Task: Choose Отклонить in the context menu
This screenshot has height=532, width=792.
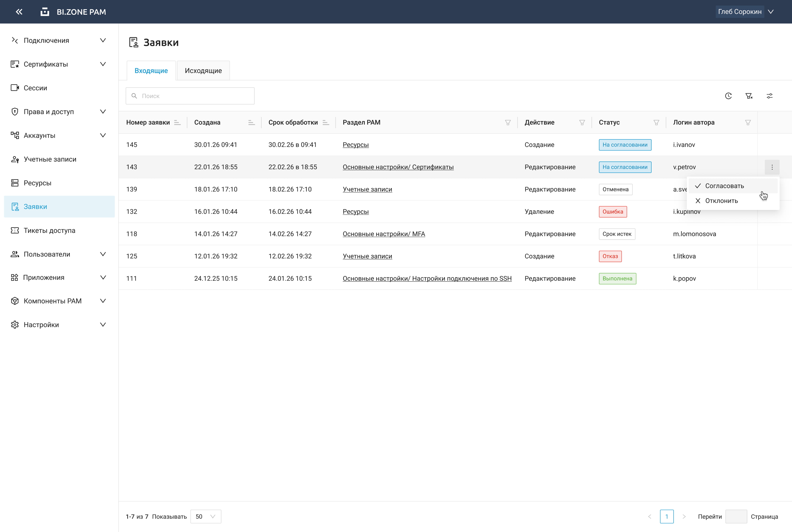Action: tap(721, 201)
